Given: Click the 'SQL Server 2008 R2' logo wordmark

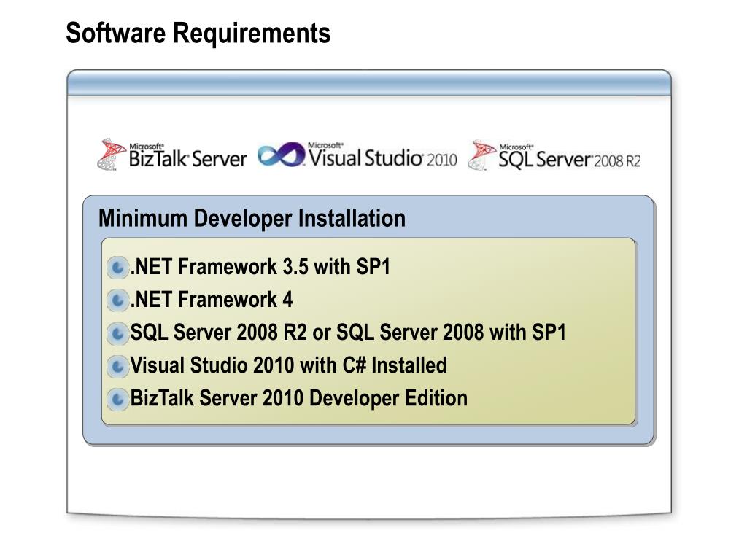Looking at the screenshot, I should (x=570, y=157).
